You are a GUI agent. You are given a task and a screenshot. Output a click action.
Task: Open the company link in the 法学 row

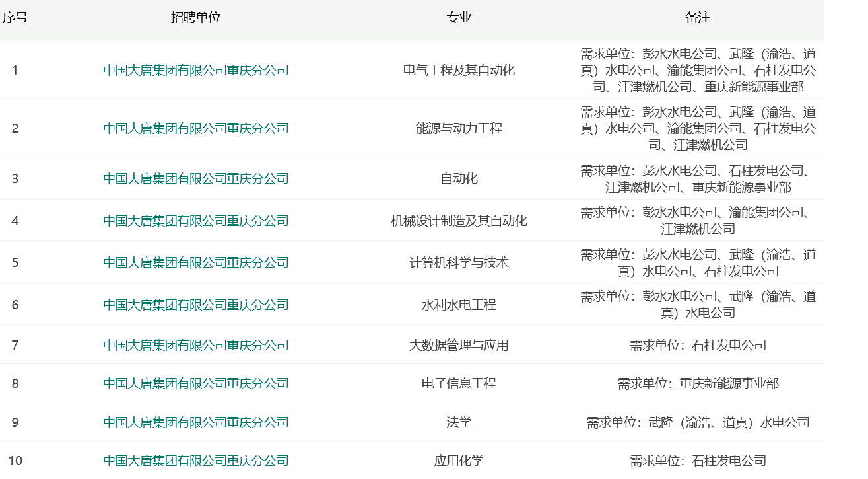[195, 422]
